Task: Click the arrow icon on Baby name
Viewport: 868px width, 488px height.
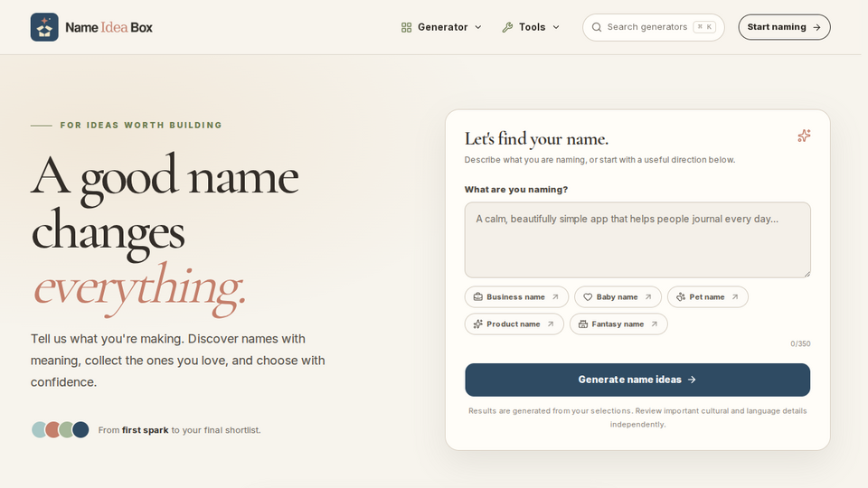Action: click(648, 297)
